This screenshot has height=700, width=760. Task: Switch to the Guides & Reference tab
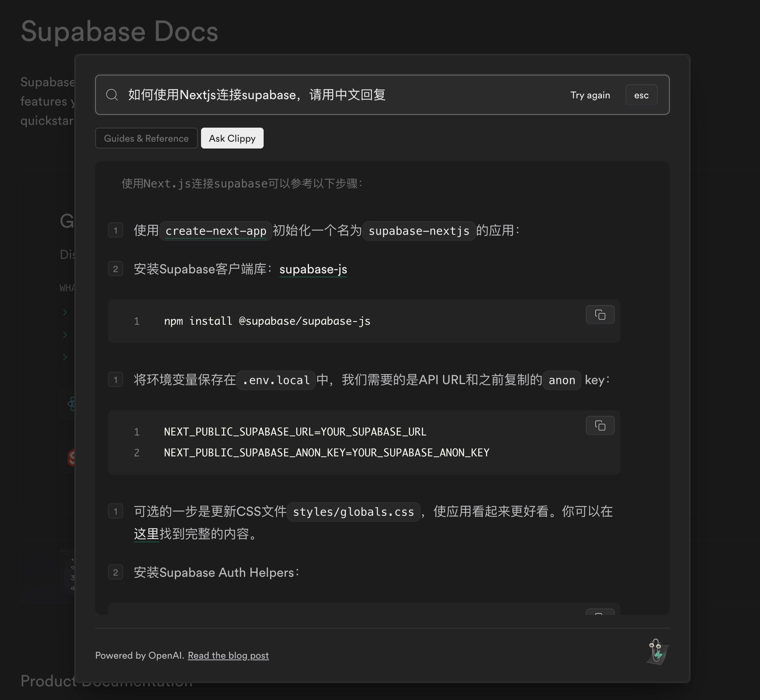(x=146, y=138)
